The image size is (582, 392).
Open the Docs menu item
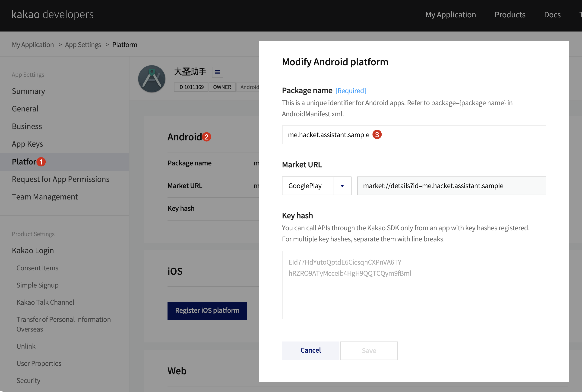click(552, 15)
